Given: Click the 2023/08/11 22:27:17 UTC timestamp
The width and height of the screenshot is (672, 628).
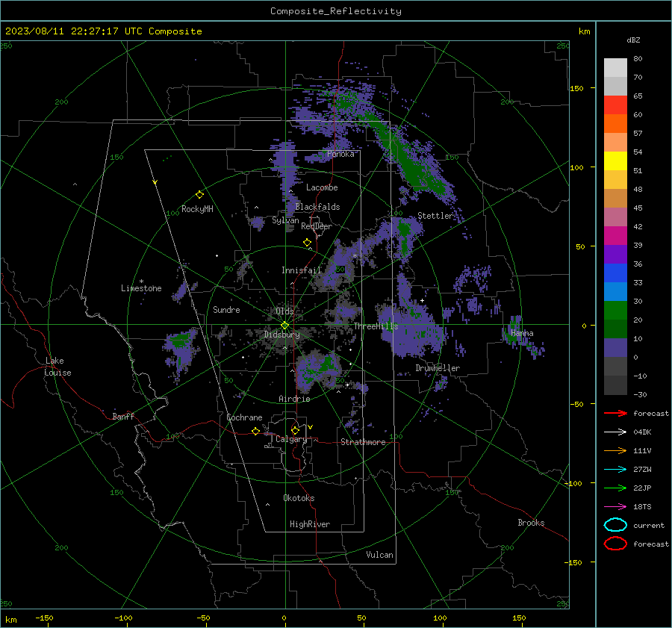Looking at the screenshot, I should [74, 31].
